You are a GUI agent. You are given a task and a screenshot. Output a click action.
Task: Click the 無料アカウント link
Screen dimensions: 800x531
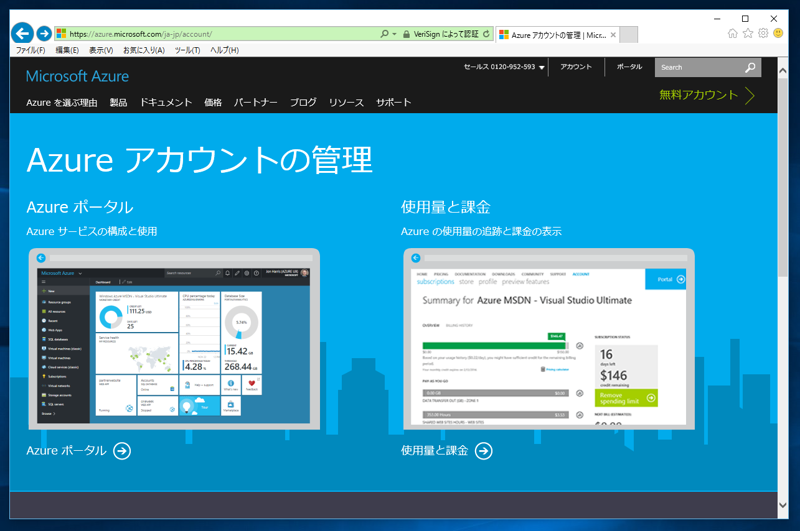pos(698,95)
